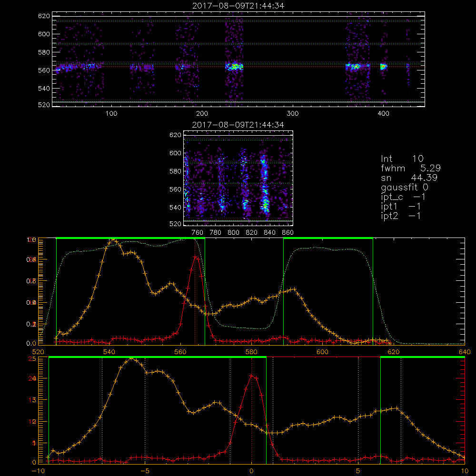This screenshot has width=476, height=476.
Task: Click y-axis label 540 of top spectrogram
Action: click(x=44, y=89)
